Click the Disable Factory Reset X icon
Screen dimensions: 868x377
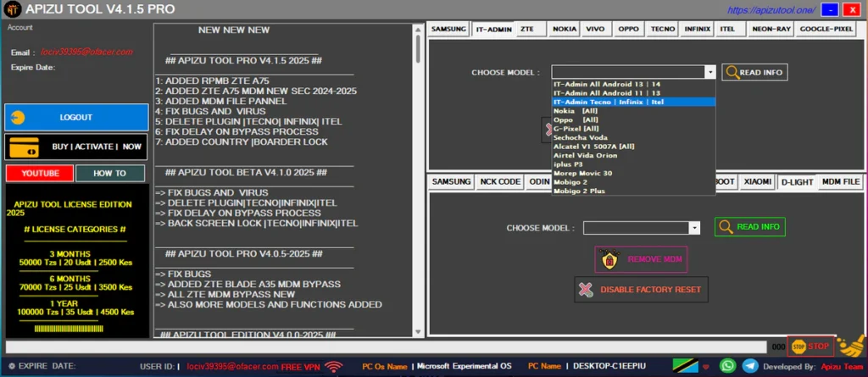click(x=586, y=290)
